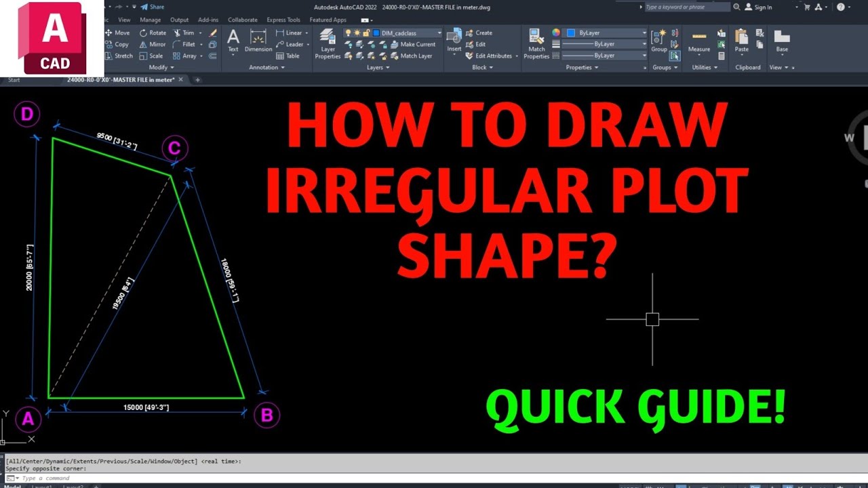Open the Text annotation tool
Screen dimensions: 868x488
pos(233,41)
